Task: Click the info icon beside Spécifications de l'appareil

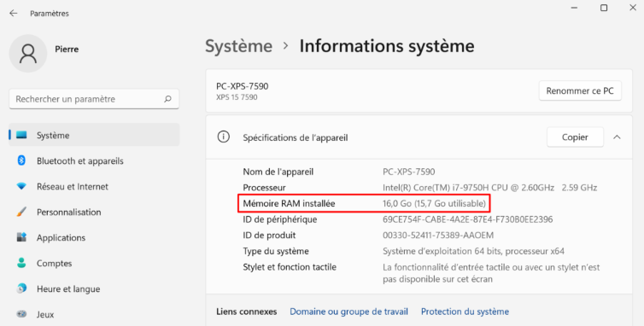Action: tap(224, 137)
